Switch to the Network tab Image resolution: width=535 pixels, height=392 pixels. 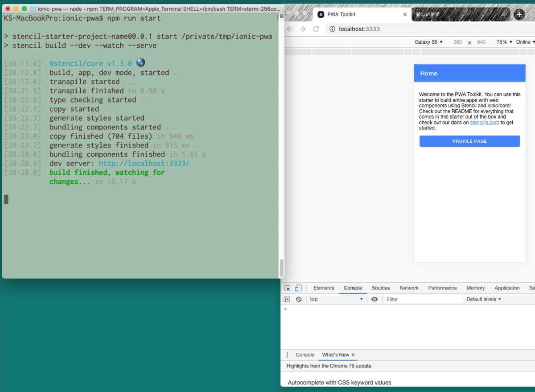[x=409, y=288]
